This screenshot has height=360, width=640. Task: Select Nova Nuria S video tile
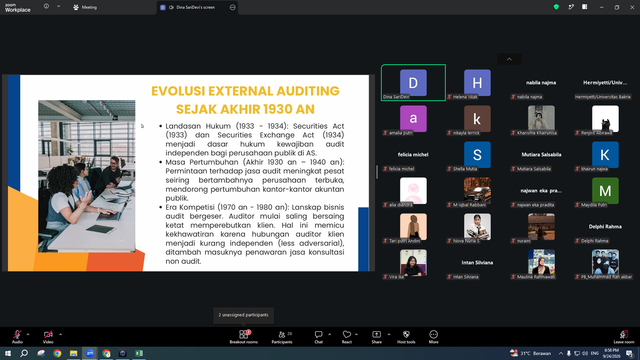[477, 227]
